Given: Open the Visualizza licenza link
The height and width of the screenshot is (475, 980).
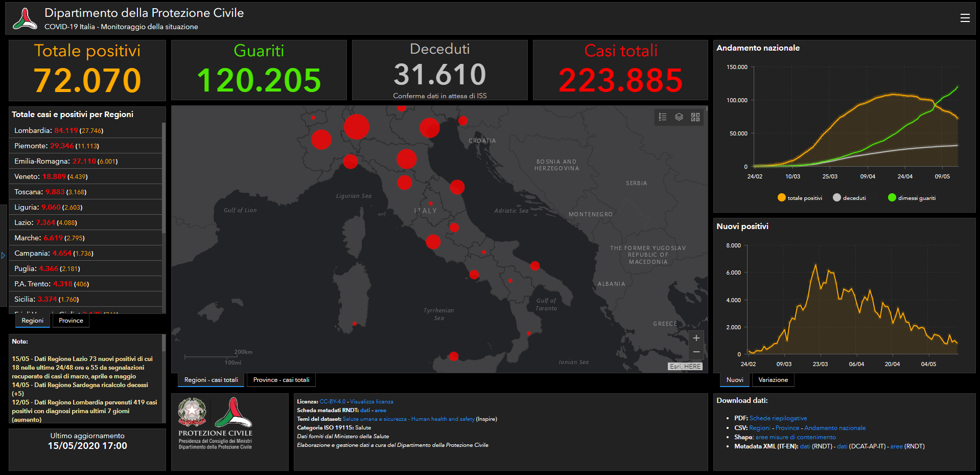Looking at the screenshot, I should [371, 401].
